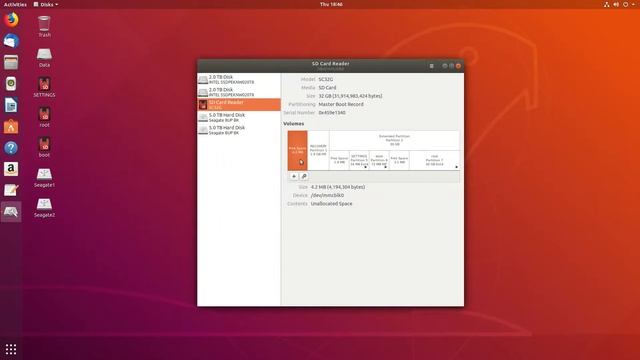Click the Disks icon in the dock
640x360 pixels.
[11, 211]
